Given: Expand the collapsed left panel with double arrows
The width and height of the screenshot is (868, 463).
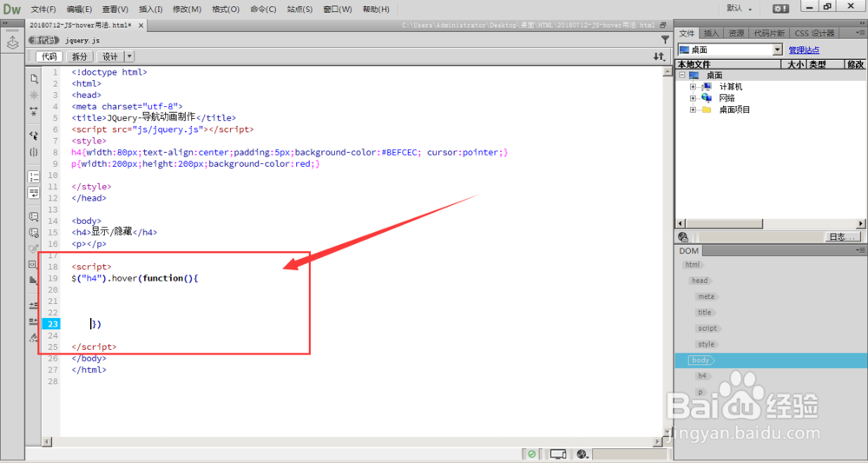Looking at the screenshot, I should 4,23.
